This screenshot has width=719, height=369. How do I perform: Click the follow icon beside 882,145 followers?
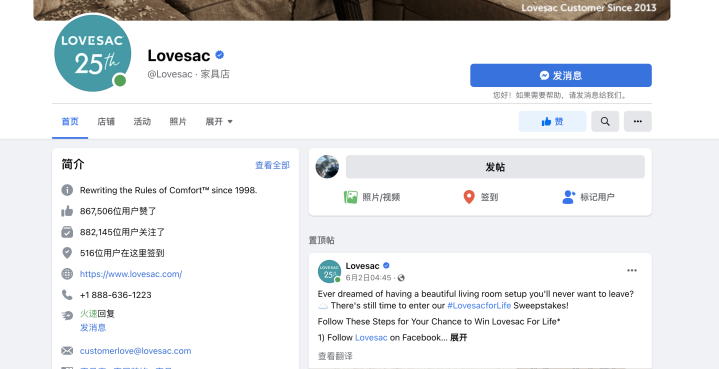point(67,232)
